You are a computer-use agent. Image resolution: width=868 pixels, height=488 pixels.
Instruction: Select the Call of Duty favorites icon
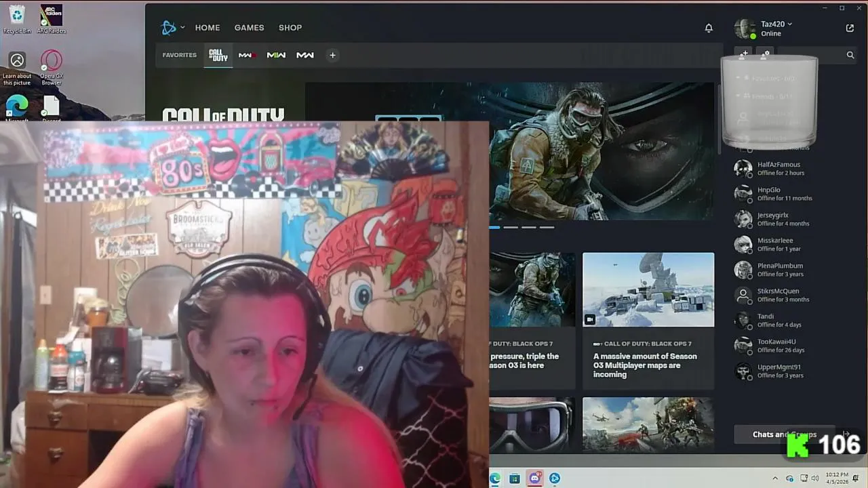tap(218, 55)
